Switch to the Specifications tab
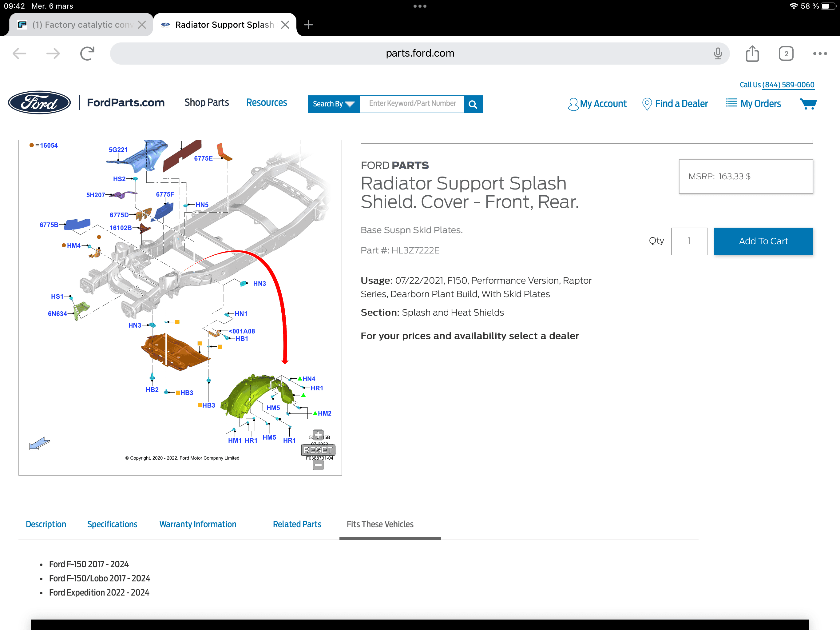This screenshot has height=630, width=840. click(112, 524)
